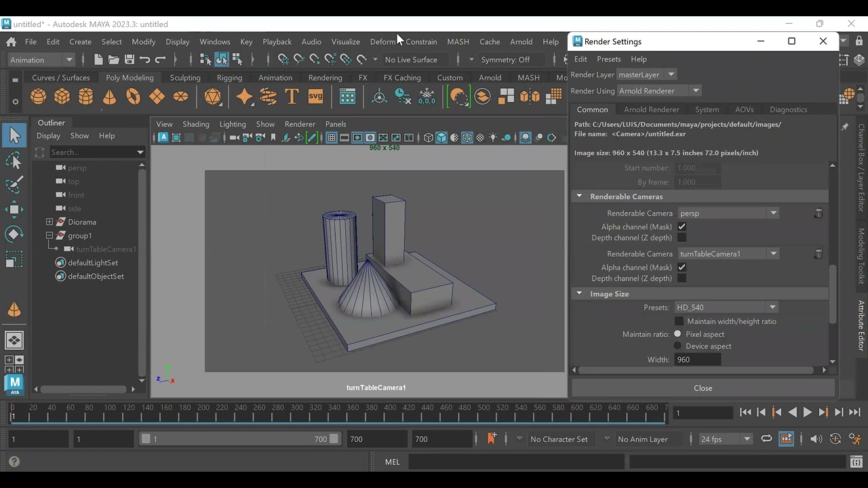Click the auto keyframe toggle icon
The height and width of the screenshot is (488, 868).
coord(786,439)
